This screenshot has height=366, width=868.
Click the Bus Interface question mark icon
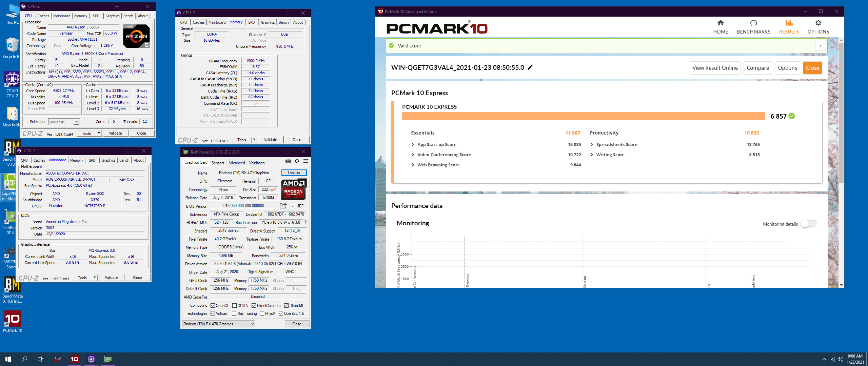pyautogui.click(x=305, y=222)
